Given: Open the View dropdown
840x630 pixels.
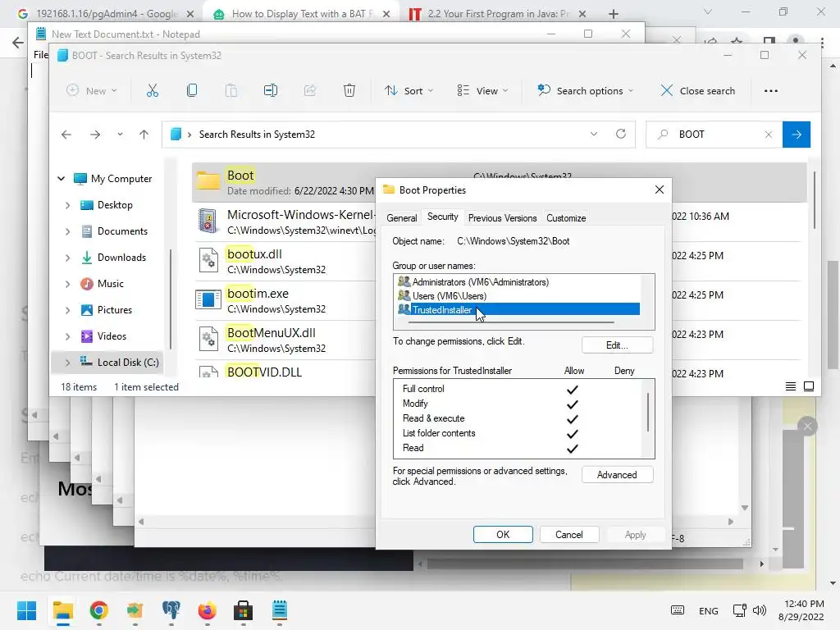Looking at the screenshot, I should tap(482, 90).
